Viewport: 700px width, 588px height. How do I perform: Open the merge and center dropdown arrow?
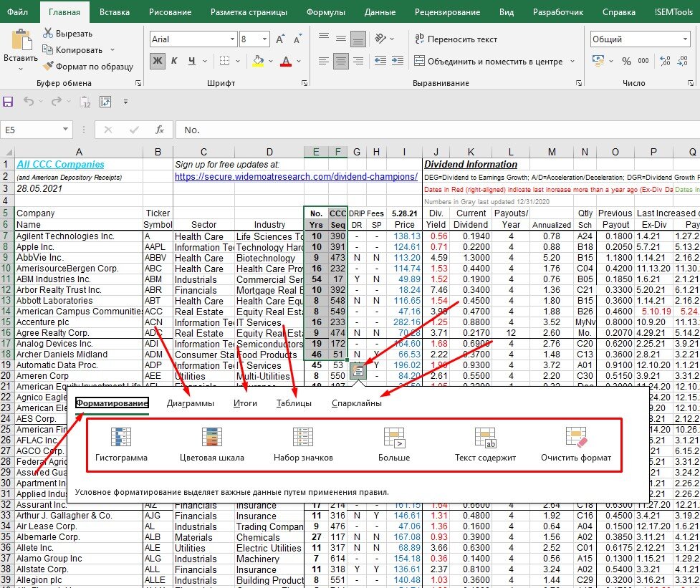(572, 61)
